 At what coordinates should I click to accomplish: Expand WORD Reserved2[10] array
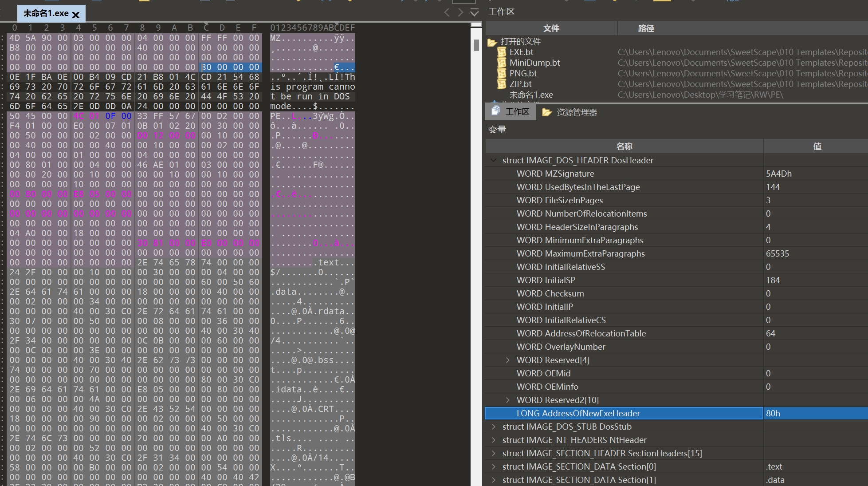tap(507, 400)
